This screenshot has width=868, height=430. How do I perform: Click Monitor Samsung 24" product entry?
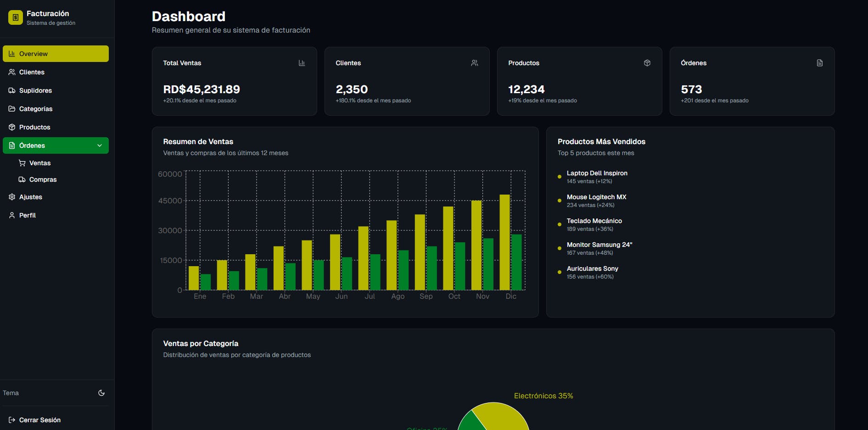[x=595, y=248]
